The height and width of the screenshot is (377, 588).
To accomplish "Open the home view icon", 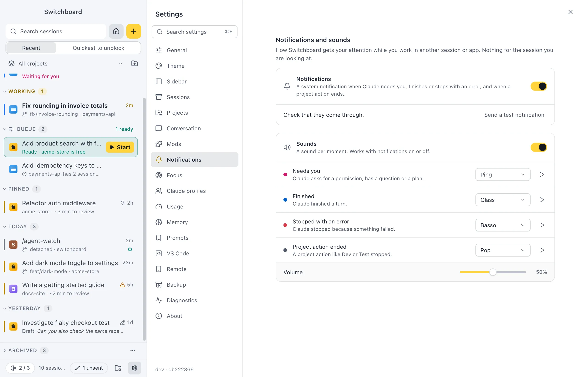I will [x=116, y=31].
